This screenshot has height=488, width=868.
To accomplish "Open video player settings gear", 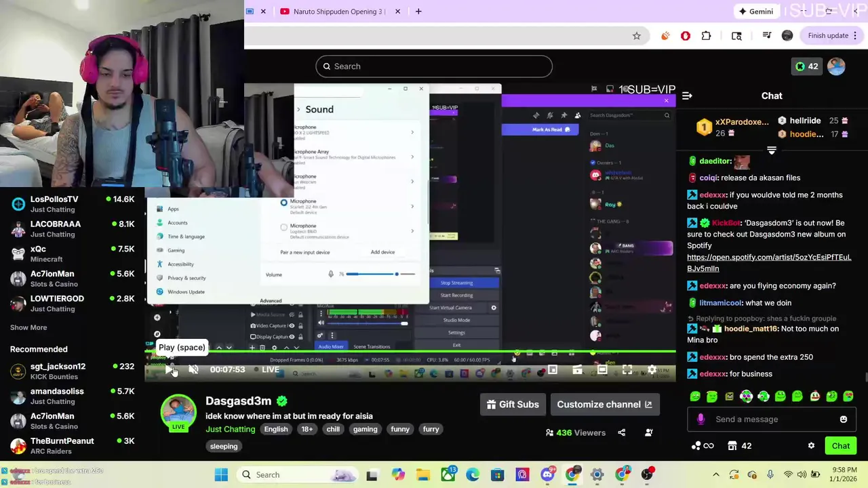I will 652,369.
